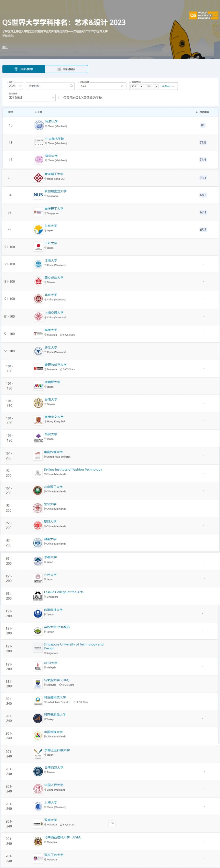Remove the China country tag
220x868 pixels.
[142, 87]
